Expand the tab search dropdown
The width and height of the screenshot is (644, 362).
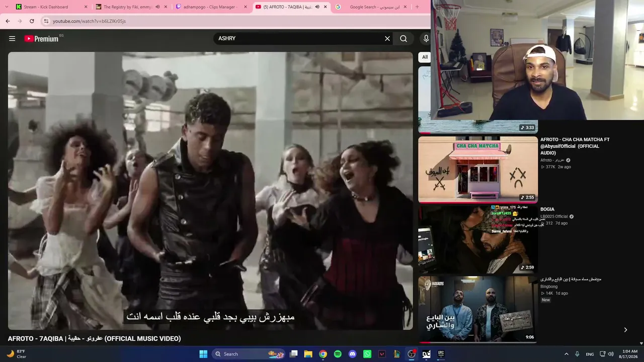(7, 7)
